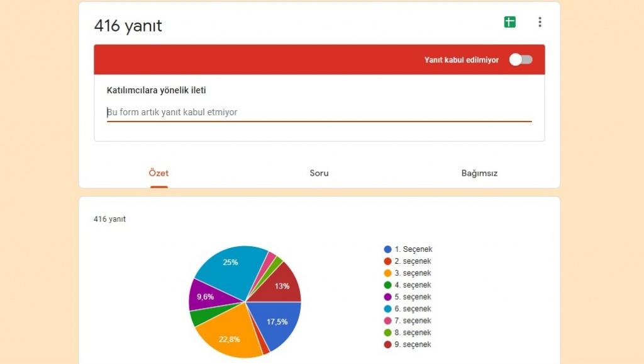Open responses in Google Sheets icon

[x=509, y=22]
